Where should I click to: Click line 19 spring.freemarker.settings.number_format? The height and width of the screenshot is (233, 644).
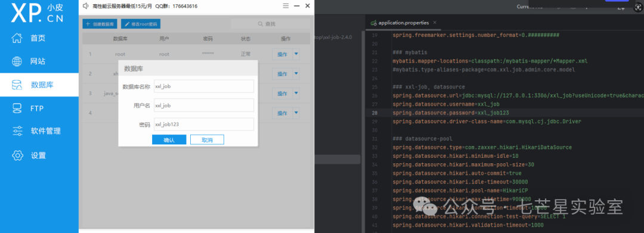point(476,35)
